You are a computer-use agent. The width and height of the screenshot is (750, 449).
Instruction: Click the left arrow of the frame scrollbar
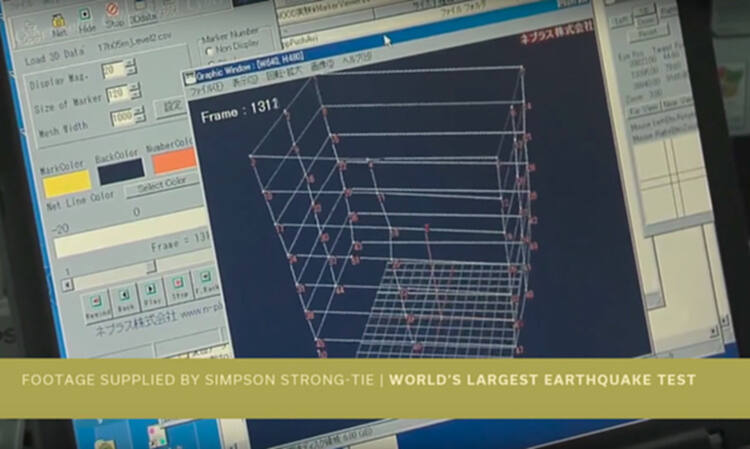tap(67, 285)
